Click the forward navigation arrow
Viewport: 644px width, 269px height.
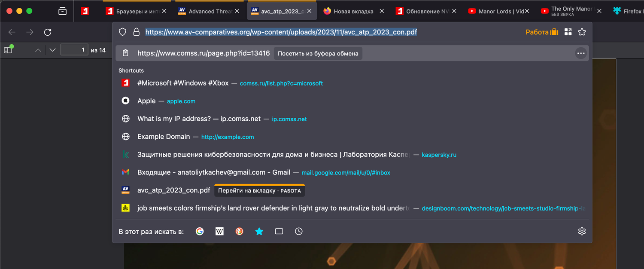click(x=30, y=32)
